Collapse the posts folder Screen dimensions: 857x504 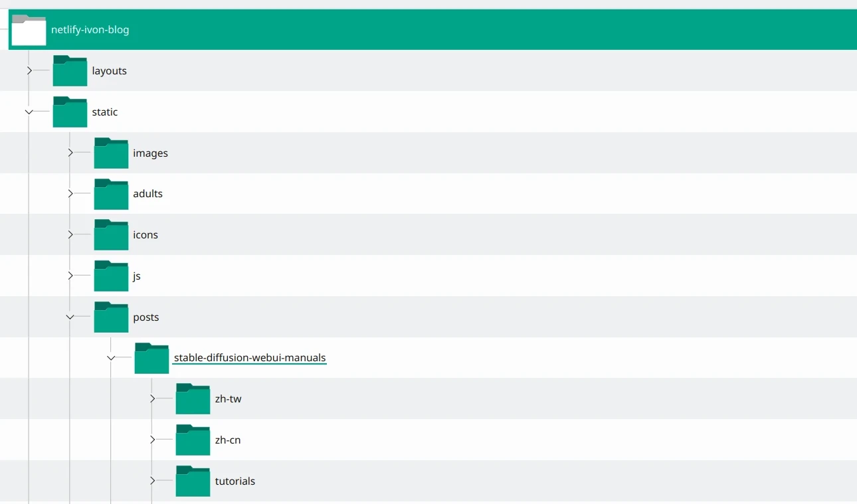click(70, 317)
